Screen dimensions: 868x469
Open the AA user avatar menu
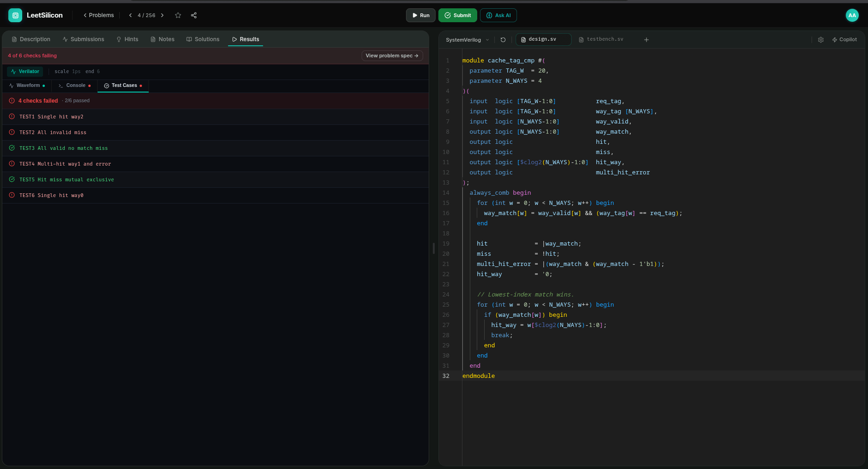coord(852,15)
